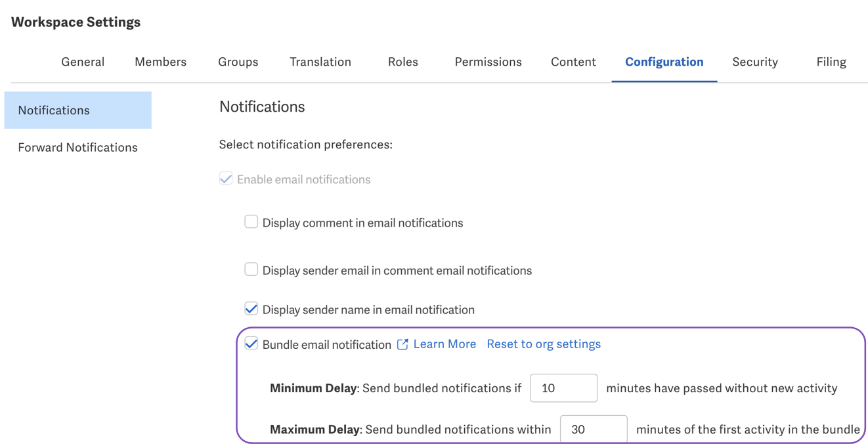Switch to the Security tab
Image resolution: width=868 pixels, height=448 pixels.
click(755, 62)
